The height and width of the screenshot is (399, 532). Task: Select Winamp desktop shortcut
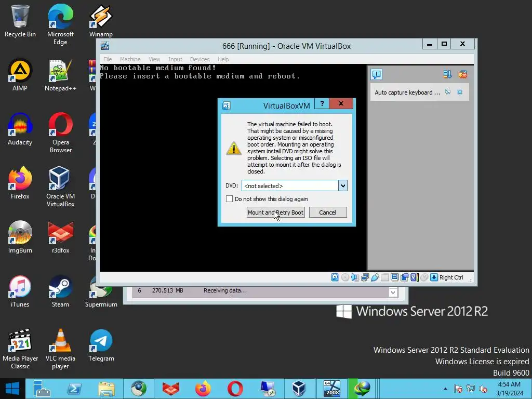coord(101,21)
